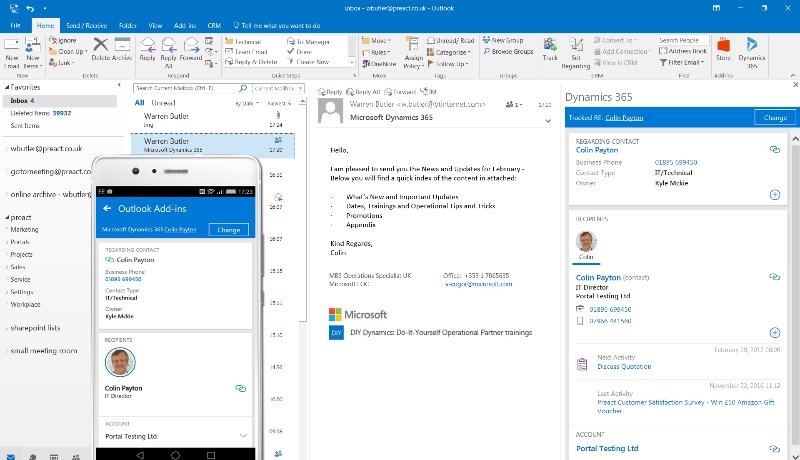800x460 pixels.
Task: Open the Dynamics 365 add-in
Action: [x=752, y=53]
